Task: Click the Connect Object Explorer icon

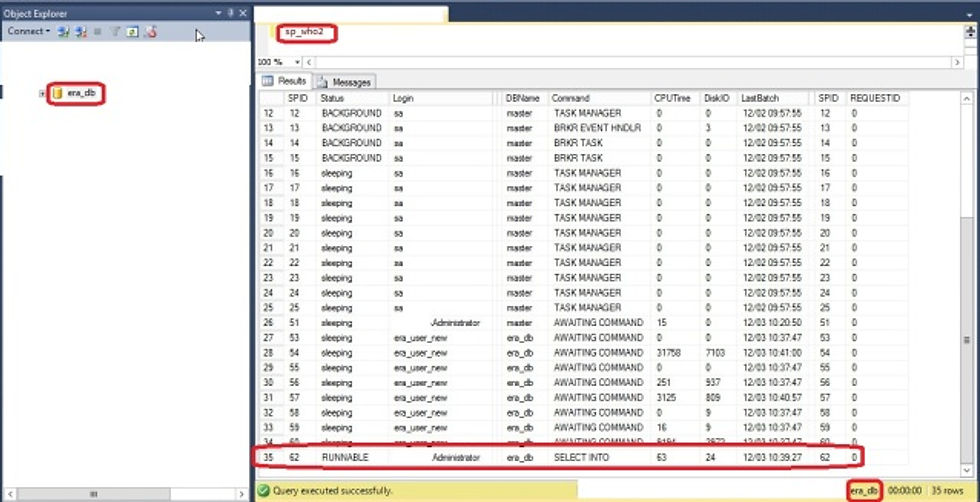Action: 63,31
